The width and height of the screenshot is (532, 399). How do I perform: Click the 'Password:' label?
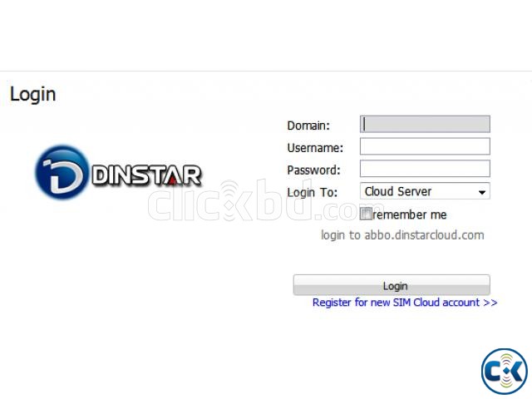tap(313, 170)
